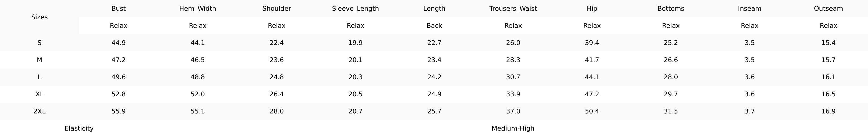868x137 pixels.
Task: Click the Bust column header
Action: point(118,9)
